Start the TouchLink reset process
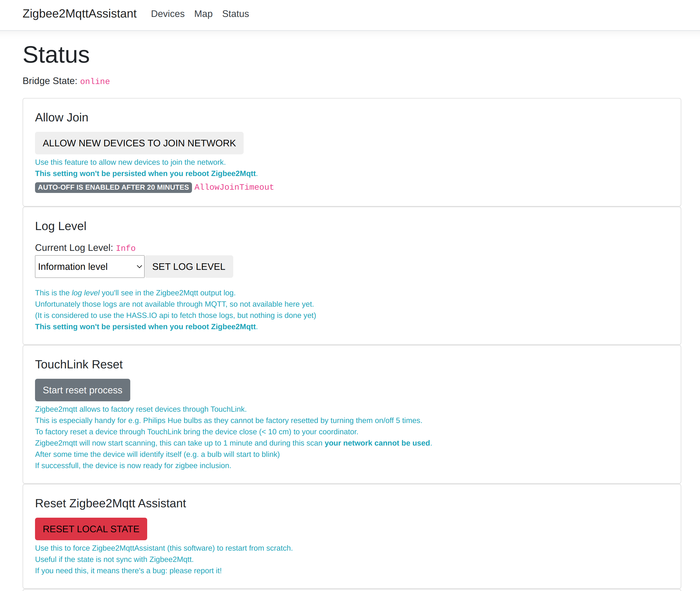700x591 pixels. pyautogui.click(x=82, y=390)
